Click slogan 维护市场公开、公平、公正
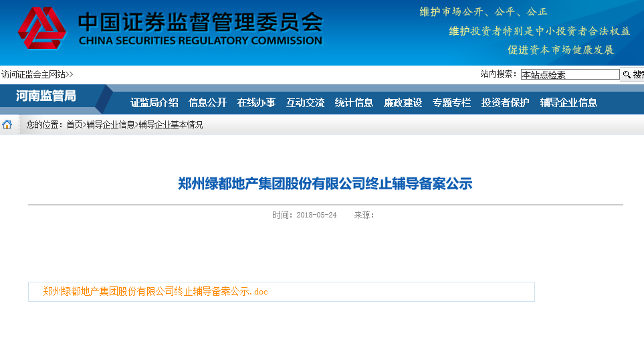 484,11
